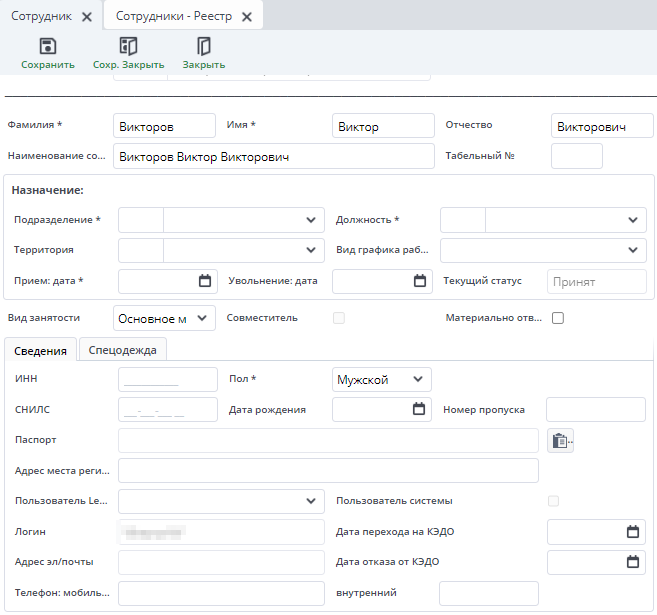Click the Закрыть door icon
The height and width of the screenshot is (615, 657).
point(203,46)
